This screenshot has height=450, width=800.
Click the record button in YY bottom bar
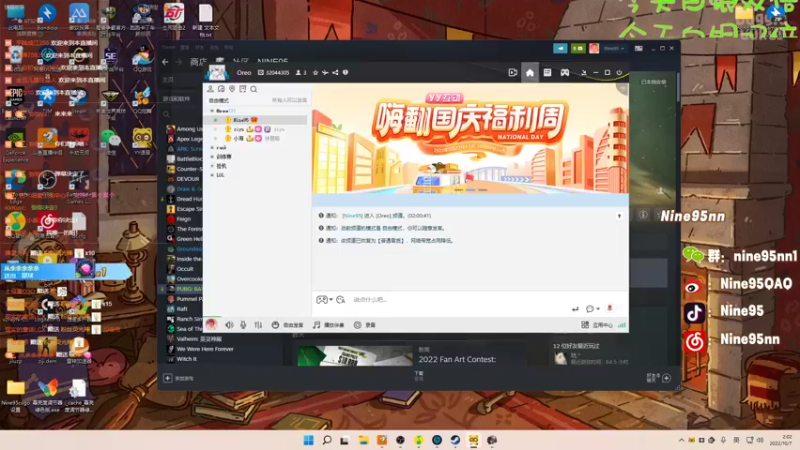[364, 324]
